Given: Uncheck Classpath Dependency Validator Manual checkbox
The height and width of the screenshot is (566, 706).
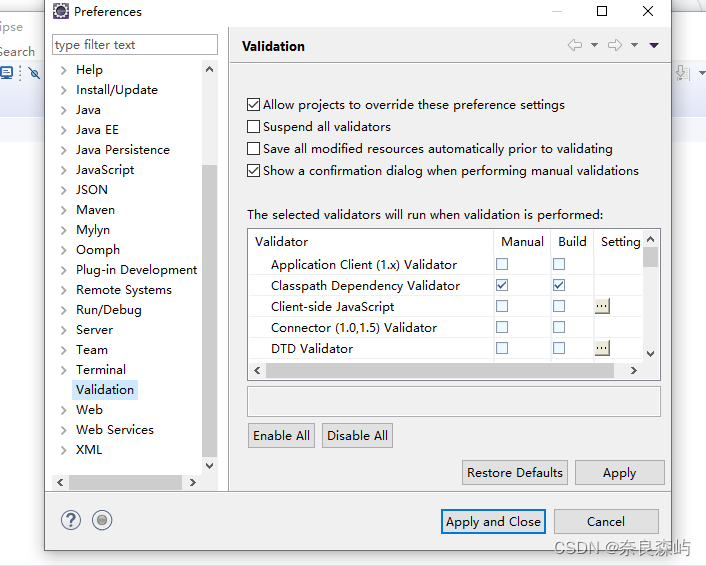Looking at the screenshot, I should [502, 285].
